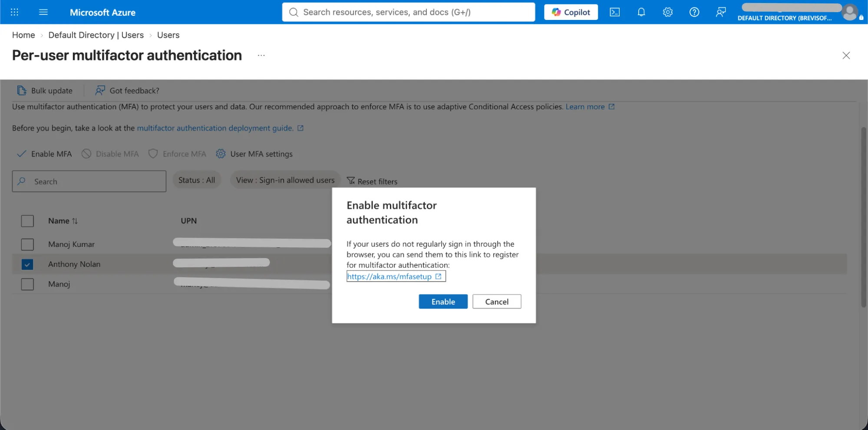Viewport: 868px width, 430px height.
Task: Open the help question mark icon
Action: pos(694,12)
